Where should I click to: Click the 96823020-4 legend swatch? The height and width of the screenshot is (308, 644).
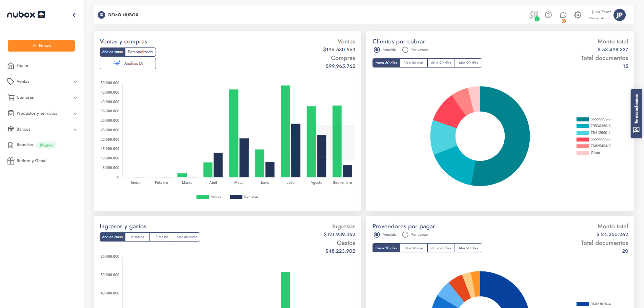point(583,304)
